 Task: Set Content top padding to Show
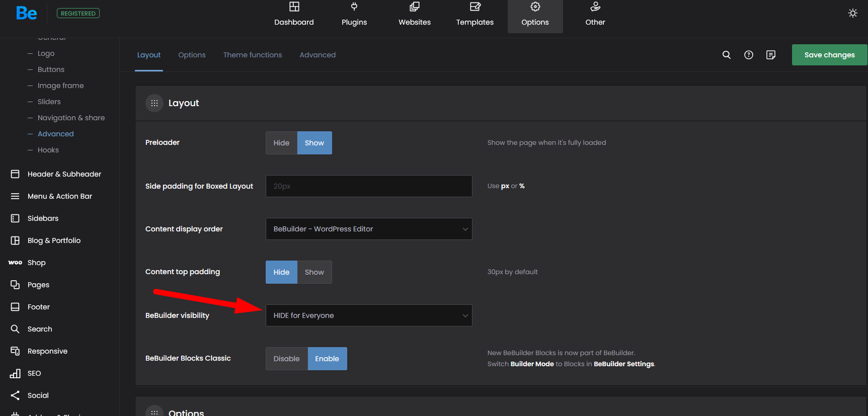point(314,272)
